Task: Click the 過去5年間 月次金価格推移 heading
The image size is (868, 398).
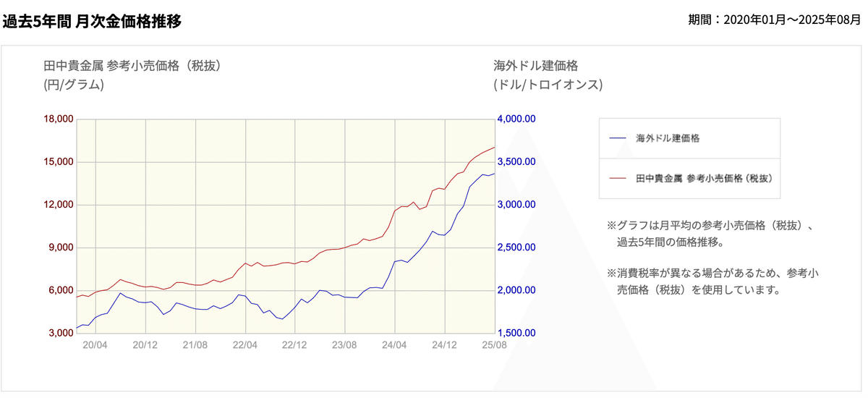Action: tap(92, 20)
